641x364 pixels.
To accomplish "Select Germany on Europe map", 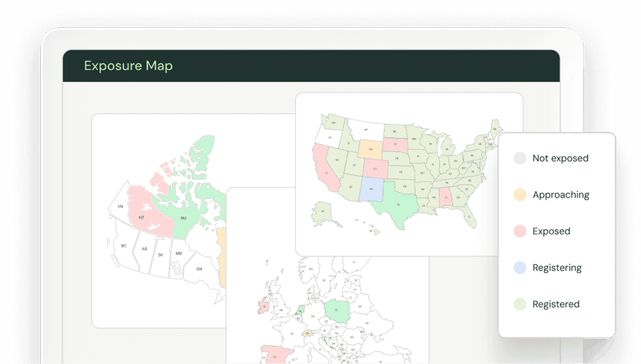I will click(313, 316).
